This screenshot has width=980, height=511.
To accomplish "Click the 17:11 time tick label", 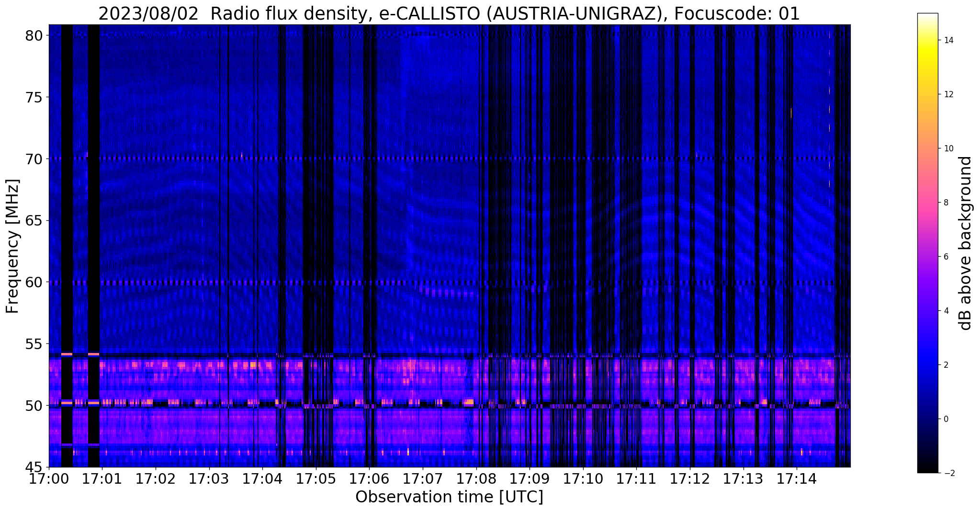I will coord(637,478).
